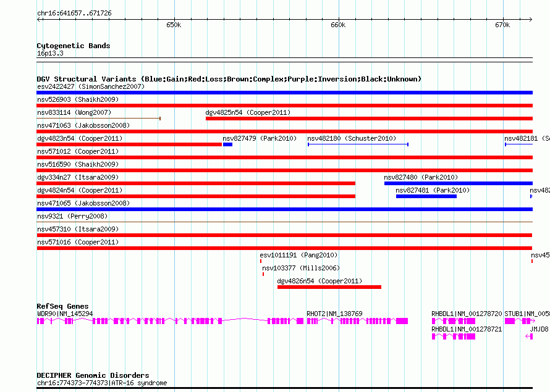The image size is (550, 392).
Task: Click the 16p13.3 cytogenetic band label
Action: pos(50,53)
